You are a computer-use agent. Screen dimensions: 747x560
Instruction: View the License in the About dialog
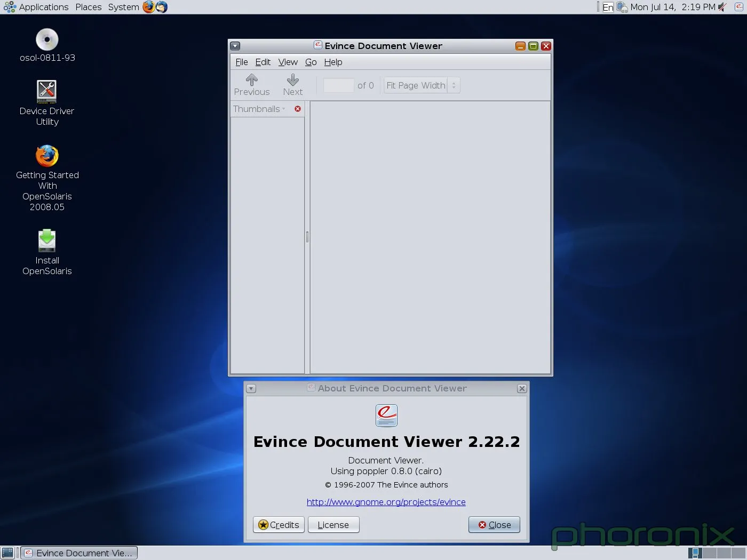coord(333,525)
